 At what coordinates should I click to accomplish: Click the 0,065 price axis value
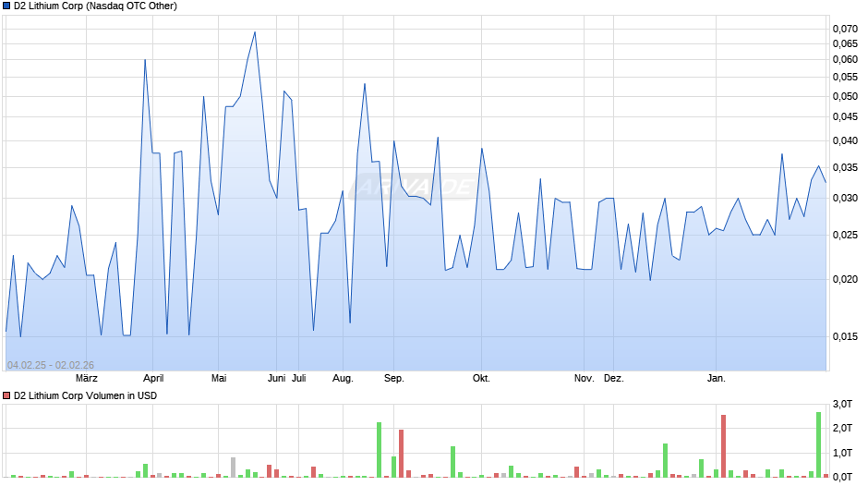[x=845, y=43]
